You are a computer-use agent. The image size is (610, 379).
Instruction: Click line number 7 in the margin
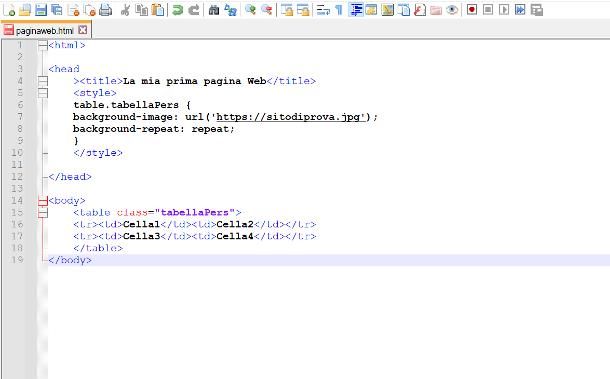click(x=20, y=116)
